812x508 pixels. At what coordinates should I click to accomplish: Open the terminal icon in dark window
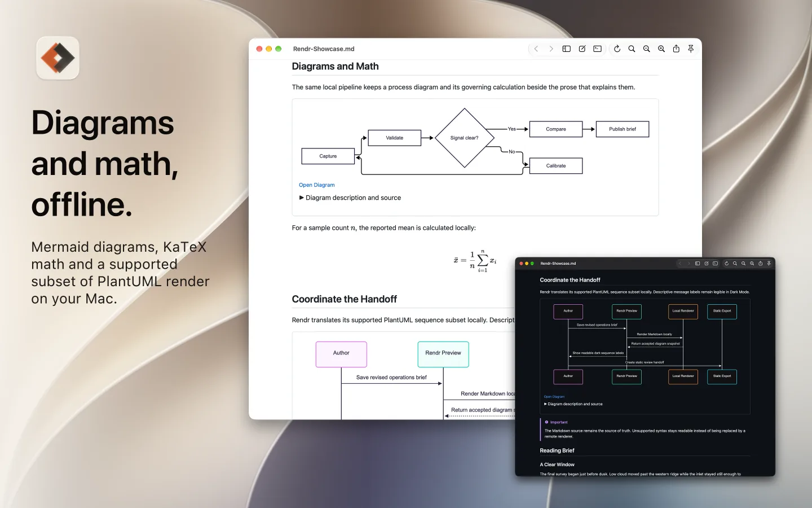(x=715, y=263)
